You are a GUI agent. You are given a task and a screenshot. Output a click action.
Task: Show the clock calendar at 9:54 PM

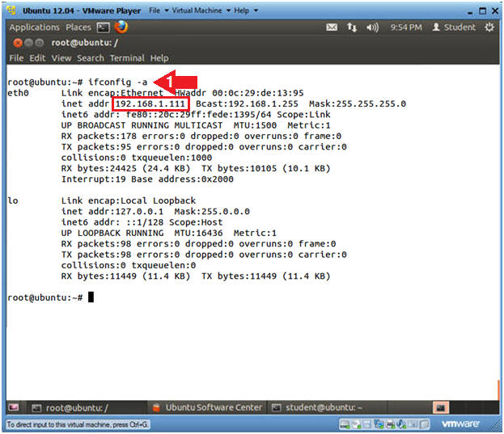(x=406, y=27)
